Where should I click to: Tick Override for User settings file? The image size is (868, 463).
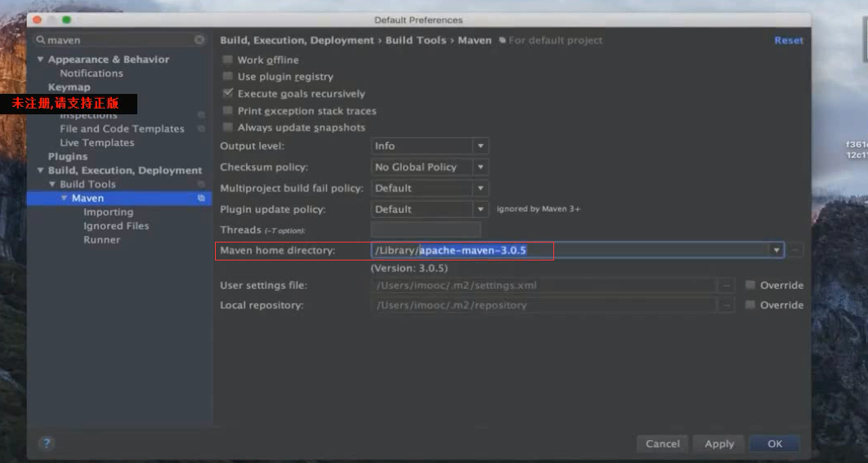pos(750,285)
